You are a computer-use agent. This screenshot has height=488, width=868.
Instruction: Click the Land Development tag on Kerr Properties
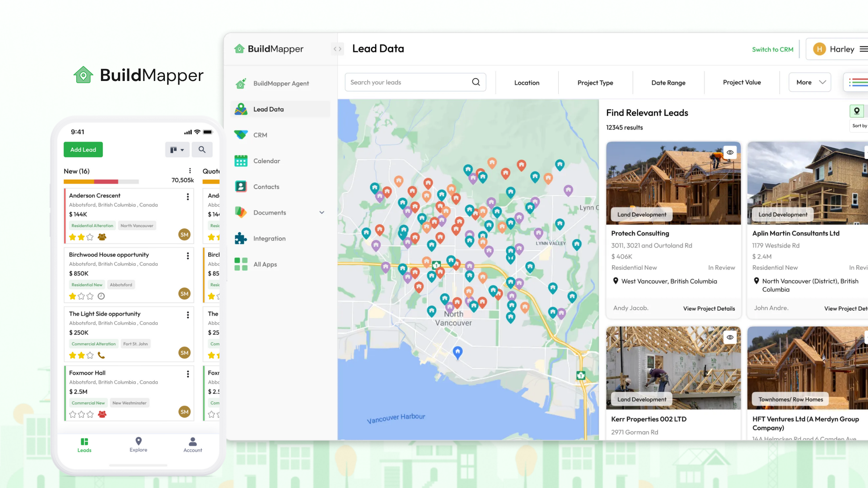pyautogui.click(x=642, y=399)
